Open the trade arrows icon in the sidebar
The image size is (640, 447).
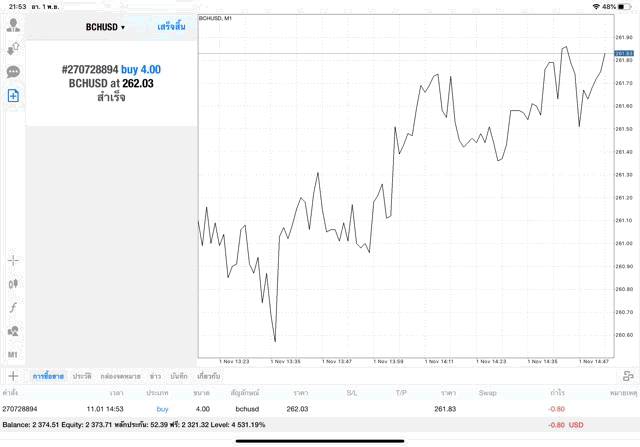pyautogui.click(x=13, y=47)
